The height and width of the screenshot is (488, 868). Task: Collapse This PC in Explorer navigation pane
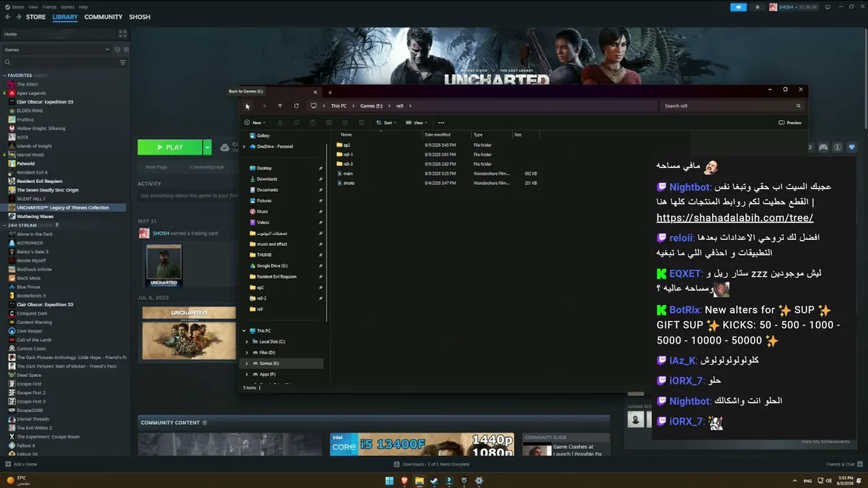244,331
